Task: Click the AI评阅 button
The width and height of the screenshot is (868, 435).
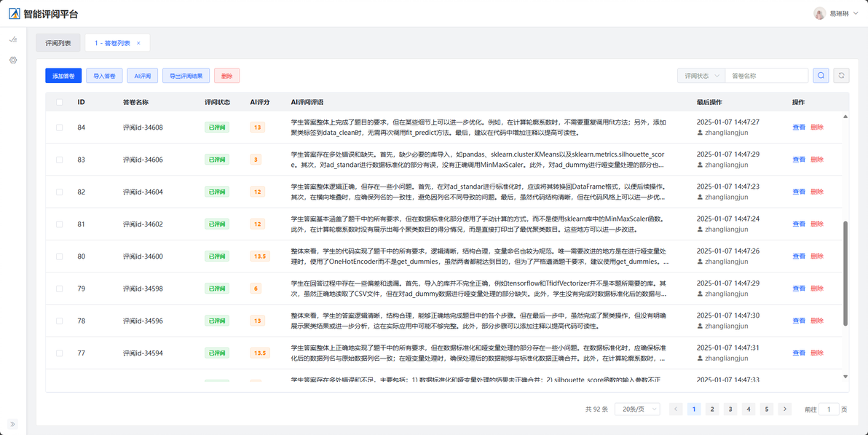Action: pos(142,76)
